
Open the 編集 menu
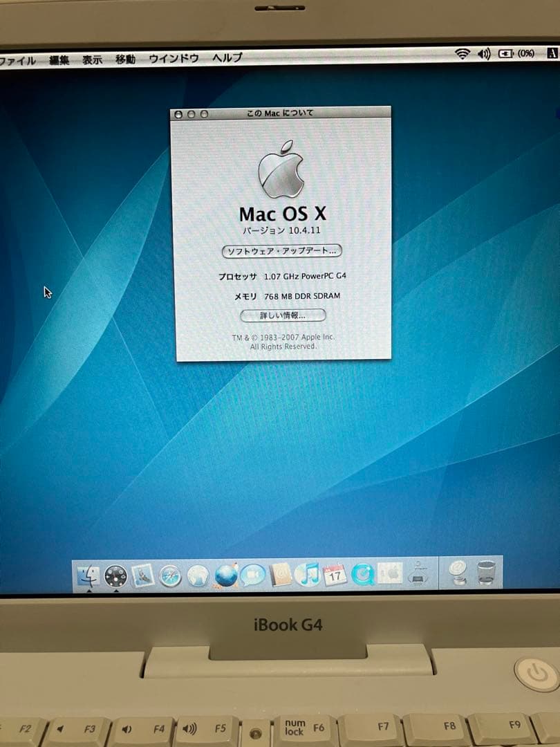click(59, 60)
